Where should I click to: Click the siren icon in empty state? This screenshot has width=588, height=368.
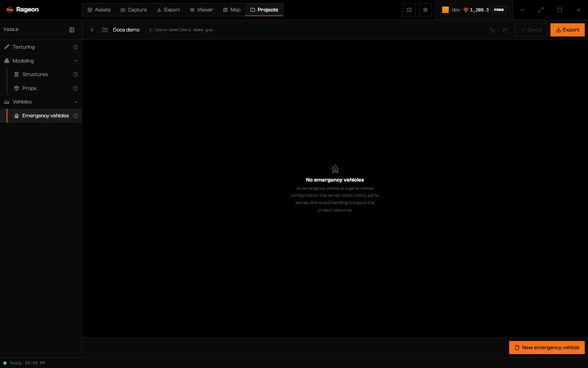[335, 168]
